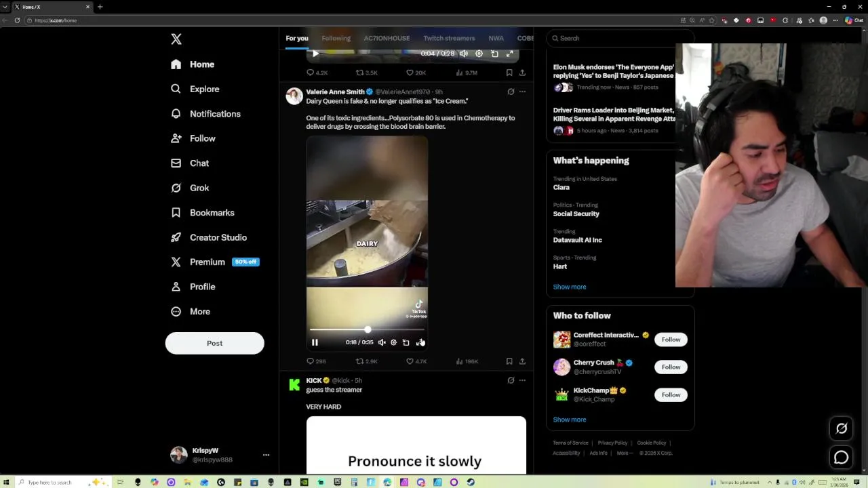Expand the More menu in sidebar
This screenshot has height=488, width=868.
pos(191,312)
